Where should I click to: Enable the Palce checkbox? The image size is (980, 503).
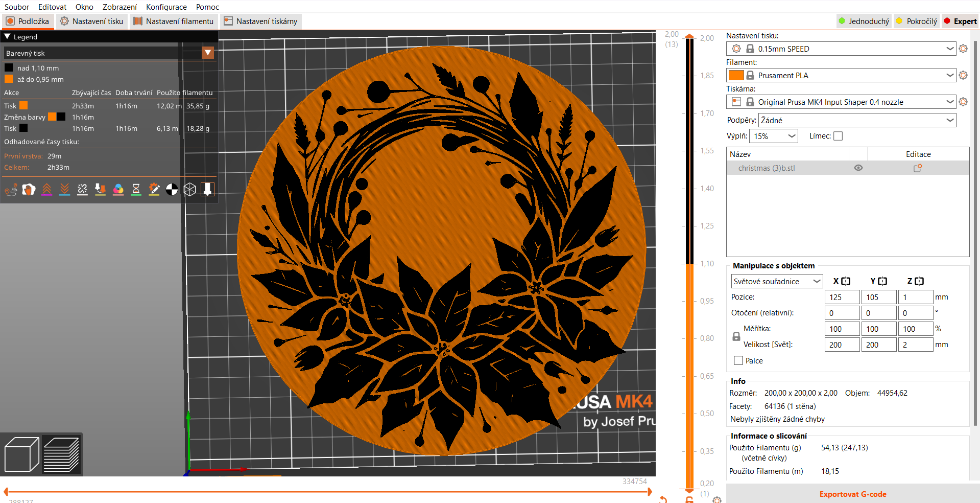(x=738, y=360)
